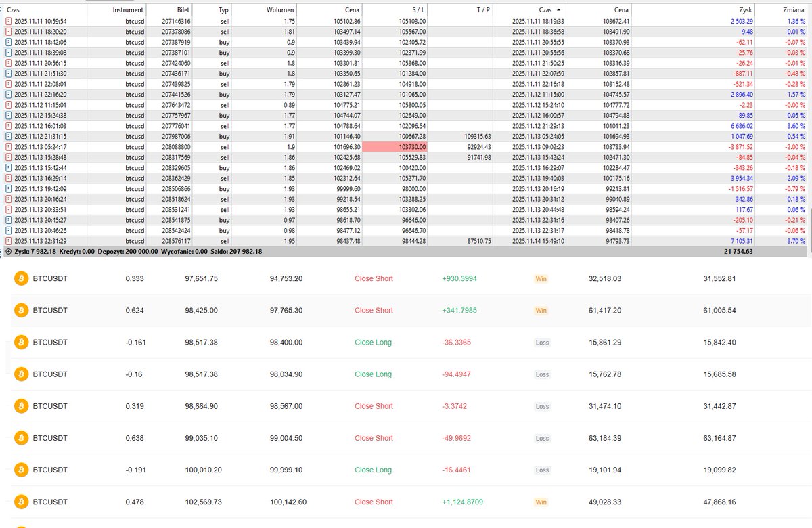812x528 pixels.
Task: Select Bitcoin icon in the -0.16 size row
Action: point(20,374)
